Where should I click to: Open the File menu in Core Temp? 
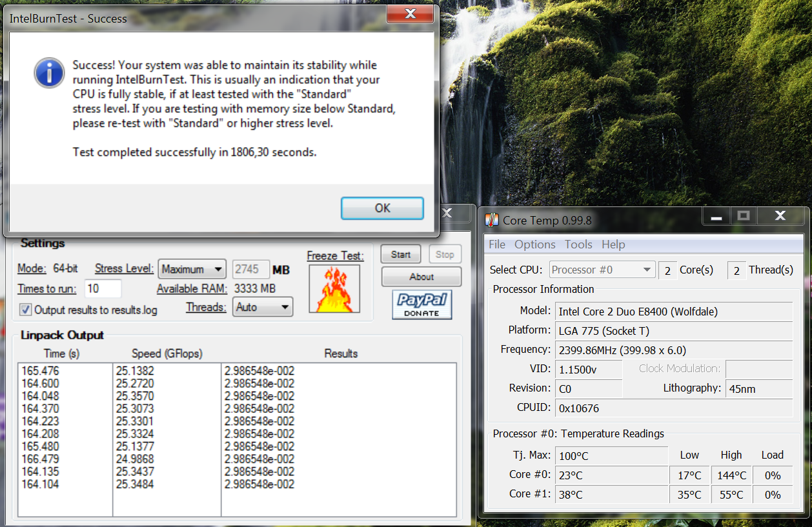[x=497, y=244]
